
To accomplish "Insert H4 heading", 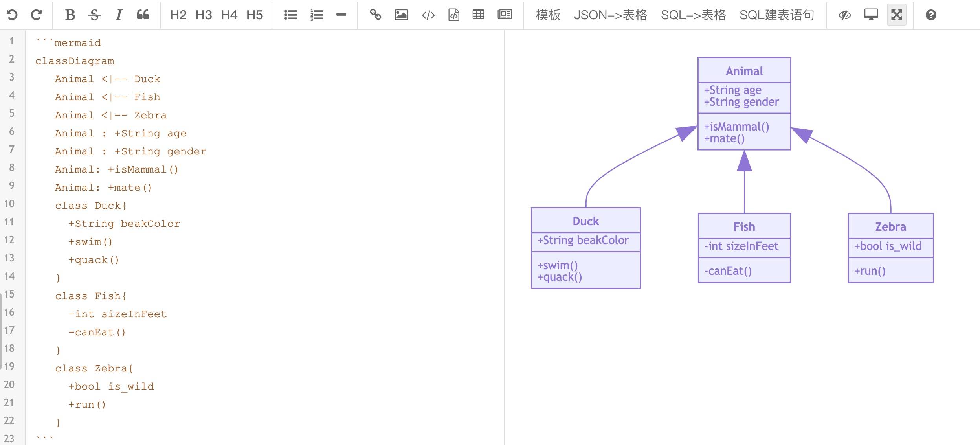I will coord(229,15).
